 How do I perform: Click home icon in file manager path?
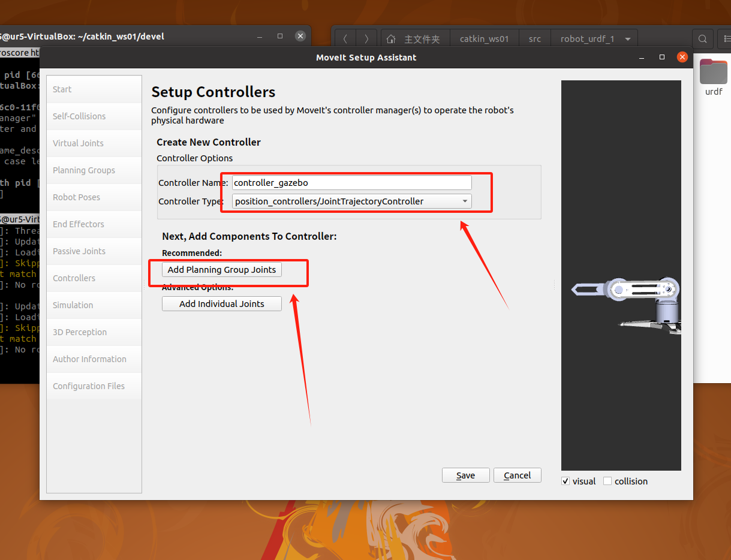point(391,39)
